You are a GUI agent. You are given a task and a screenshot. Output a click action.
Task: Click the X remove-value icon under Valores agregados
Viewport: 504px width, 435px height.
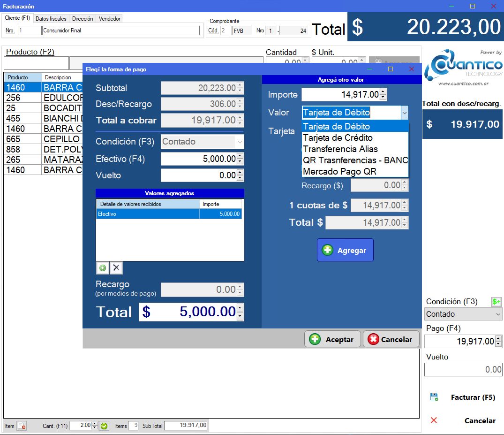pyautogui.click(x=116, y=268)
